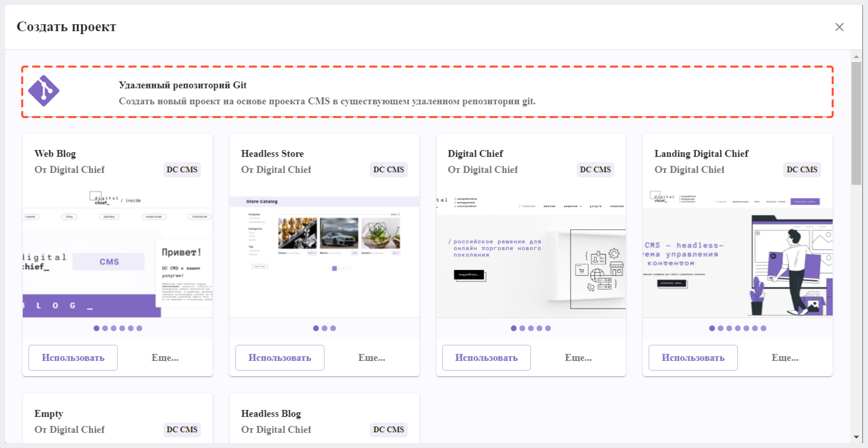Click the Web Blog card title

[x=55, y=154]
